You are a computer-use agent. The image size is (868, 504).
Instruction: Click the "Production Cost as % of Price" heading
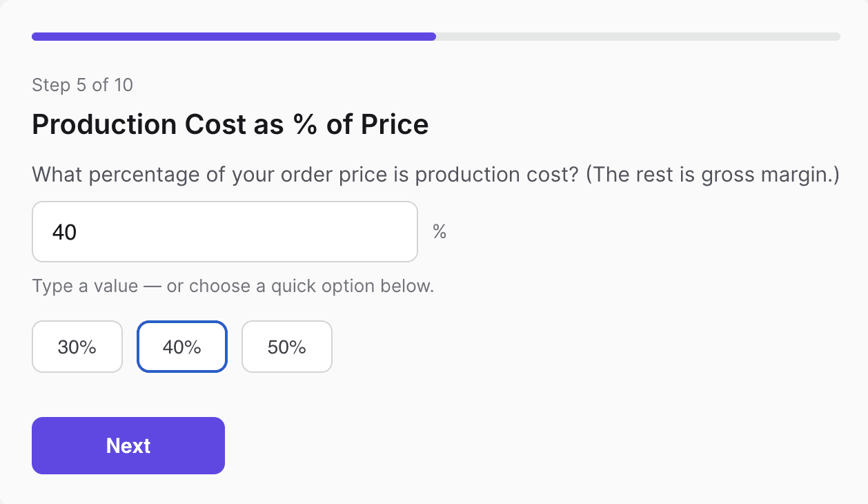coord(230,124)
